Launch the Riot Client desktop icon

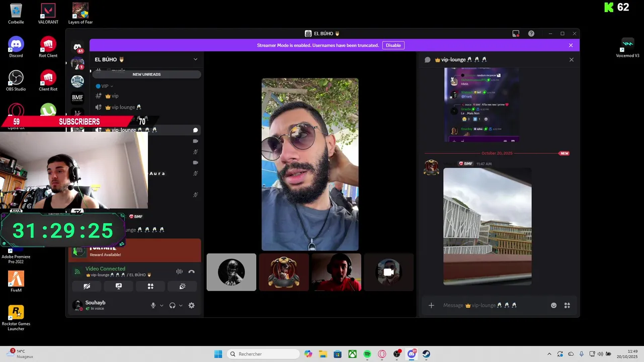pyautogui.click(x=48, y=47)
